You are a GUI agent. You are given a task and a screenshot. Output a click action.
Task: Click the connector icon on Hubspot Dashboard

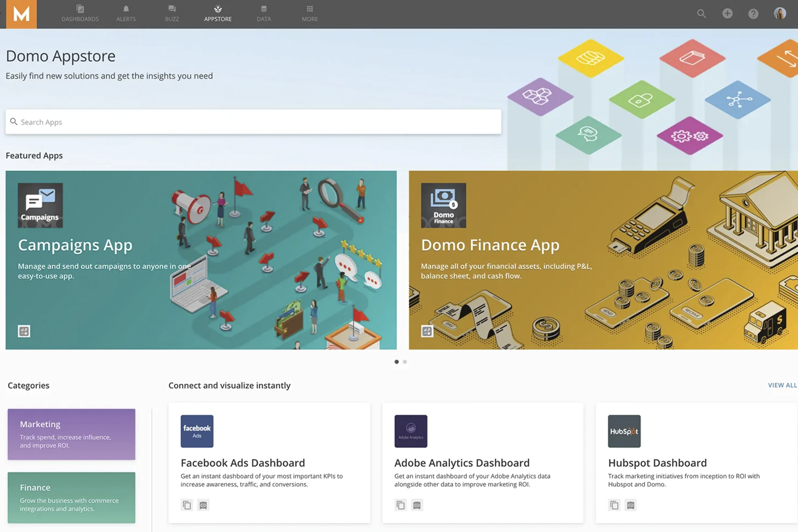630,505
